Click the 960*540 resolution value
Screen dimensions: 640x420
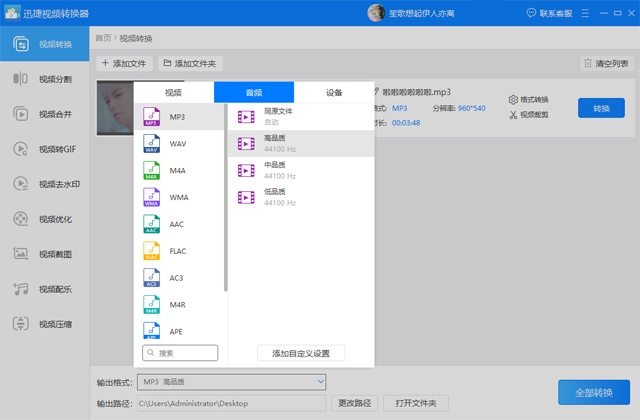pyautogui.click(x=471, y=108)
